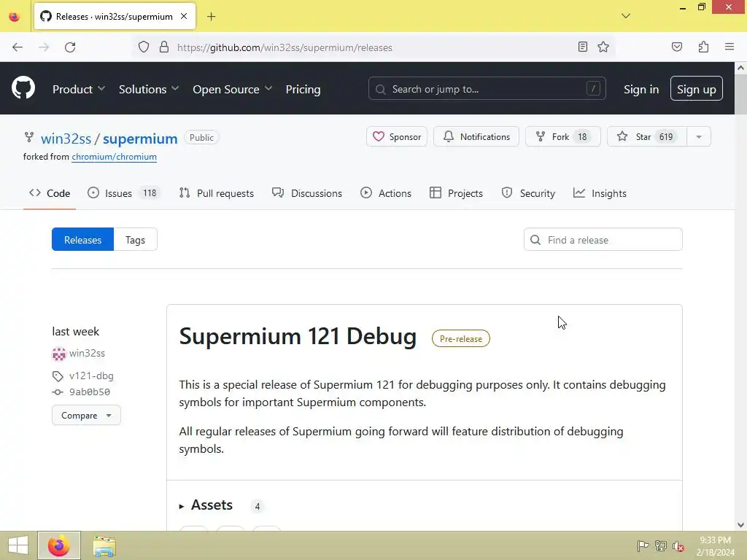Click the Firefox View icon left of tabs
This screenshot has height=560, width=747.
pyautogui.click(x=15, y=17)
